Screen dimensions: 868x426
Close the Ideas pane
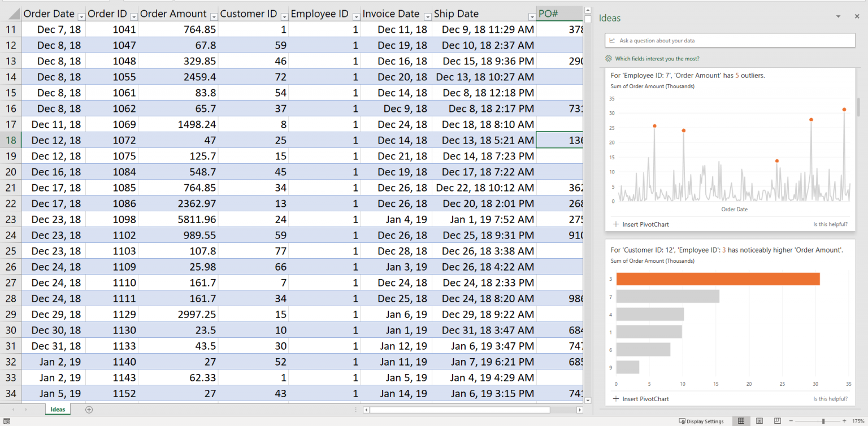[857, 16]
